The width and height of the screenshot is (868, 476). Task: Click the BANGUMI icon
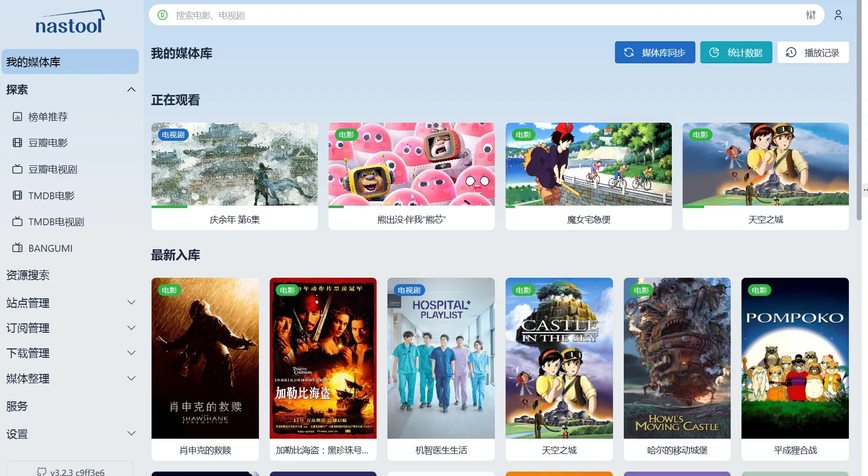[x=17, y=248]
